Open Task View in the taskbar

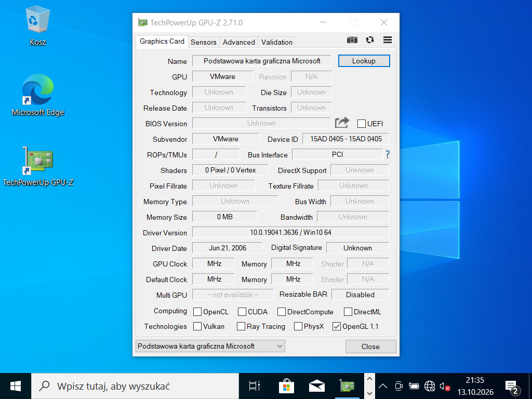point(255,386)
